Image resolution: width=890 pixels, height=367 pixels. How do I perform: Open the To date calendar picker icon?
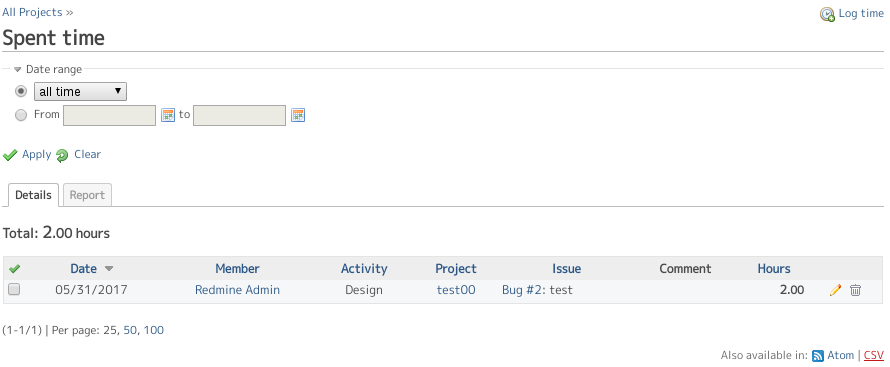(x=298, y=115)
